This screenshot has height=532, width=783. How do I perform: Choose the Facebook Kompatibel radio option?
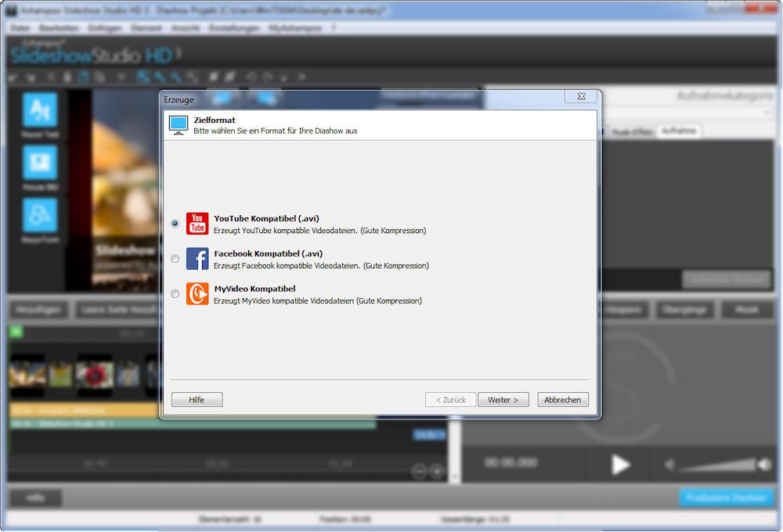tap(175, 259)
